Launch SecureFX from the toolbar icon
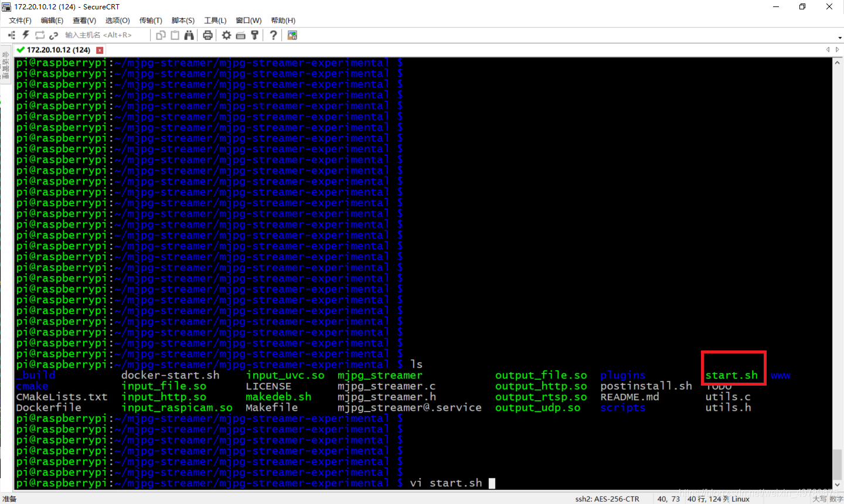The height and width of the screenshot is (504, 844). 292,35
